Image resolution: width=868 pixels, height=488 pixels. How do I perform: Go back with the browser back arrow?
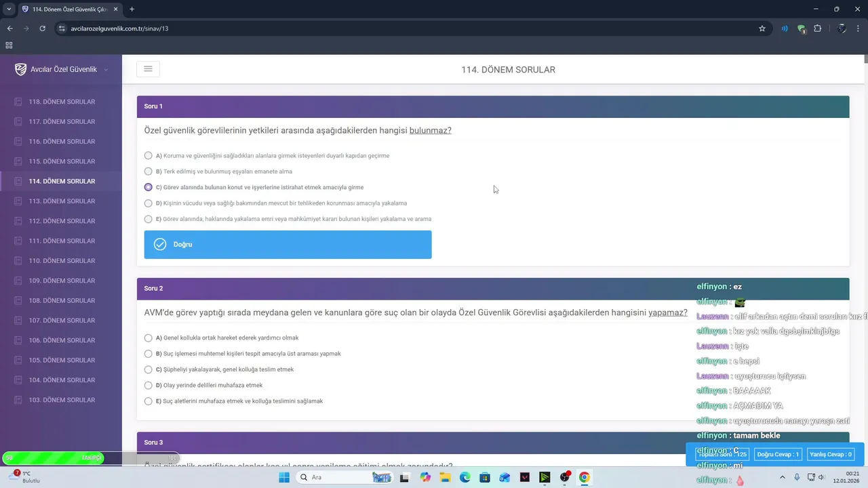click(x=9, y=28)
